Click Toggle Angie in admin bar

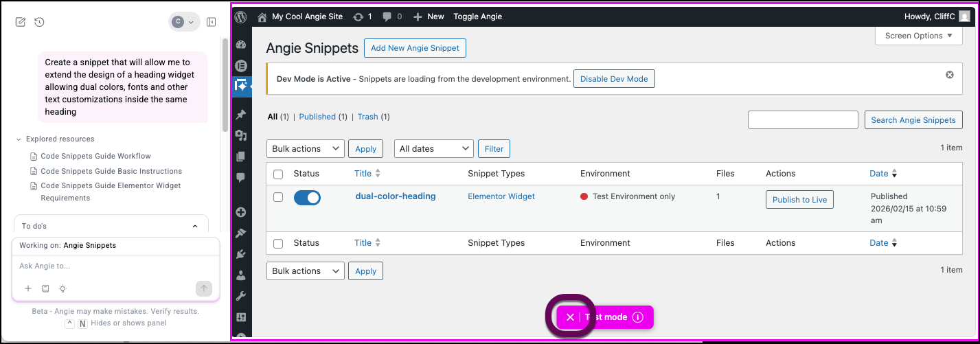477,16
